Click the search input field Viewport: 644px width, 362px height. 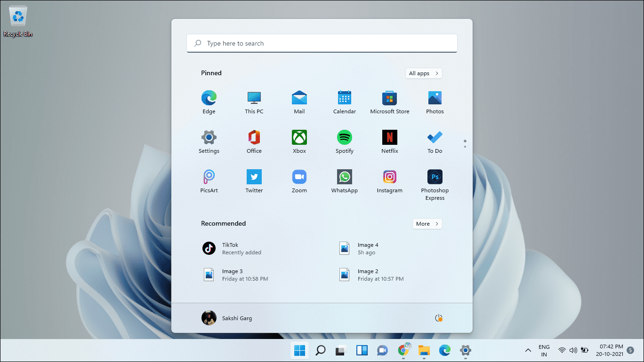tap(322, 43)
